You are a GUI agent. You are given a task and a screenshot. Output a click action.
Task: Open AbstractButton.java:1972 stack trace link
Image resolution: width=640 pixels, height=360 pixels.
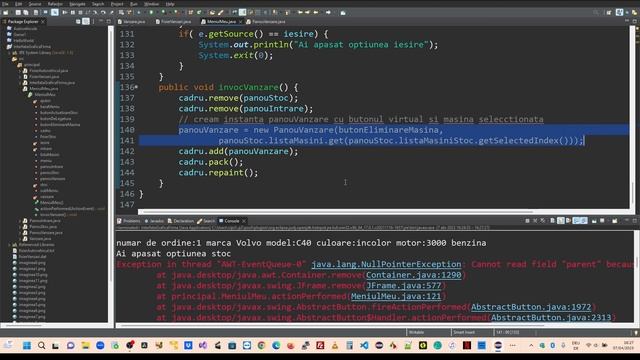[531, 307]
